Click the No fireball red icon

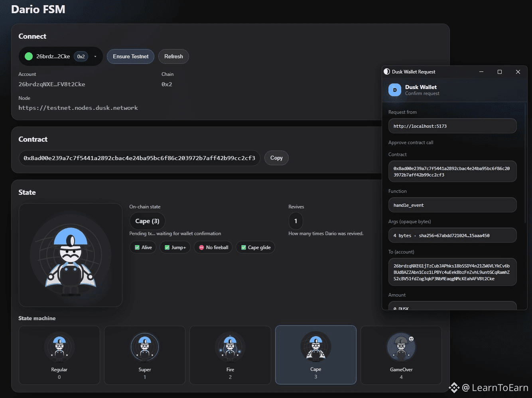201,248
